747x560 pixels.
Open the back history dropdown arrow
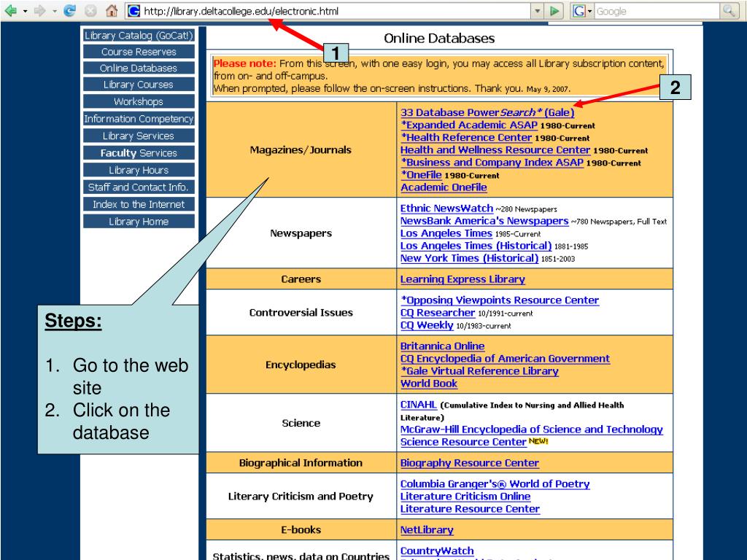click(x=26, y=11)
